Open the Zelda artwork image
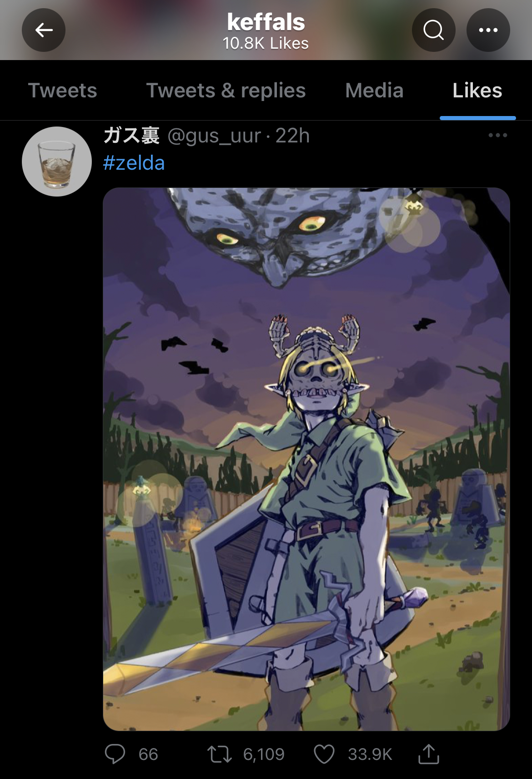The width and height of the screenshot is (532, 779). pyautogui.click(x=306, y=459)
